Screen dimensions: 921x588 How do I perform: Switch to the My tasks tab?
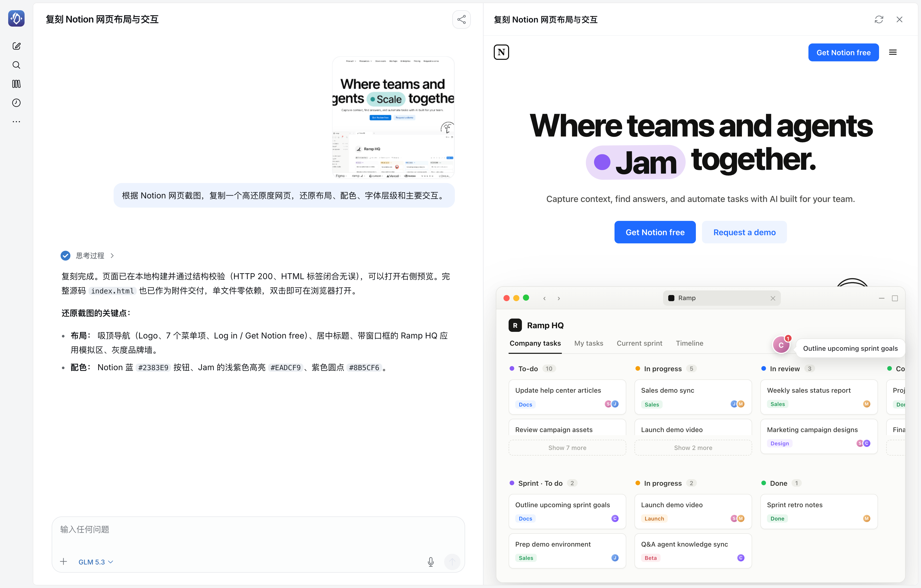point(589,343)
